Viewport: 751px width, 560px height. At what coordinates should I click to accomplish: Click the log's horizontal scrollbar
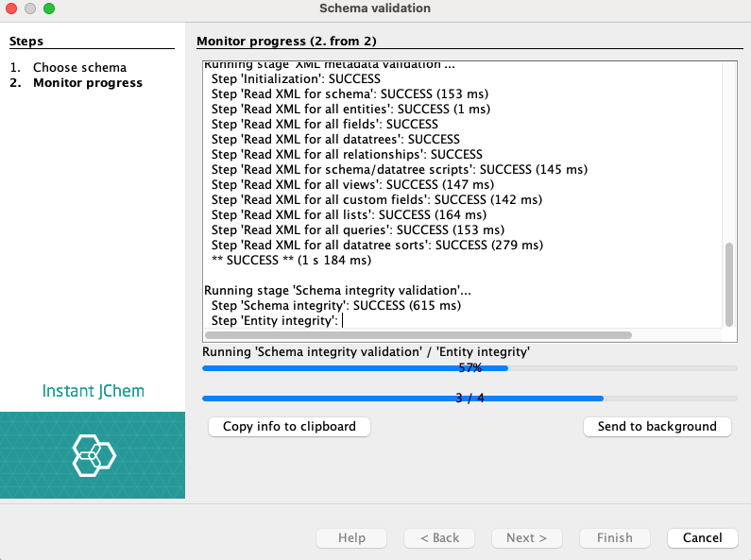(418, 334)
